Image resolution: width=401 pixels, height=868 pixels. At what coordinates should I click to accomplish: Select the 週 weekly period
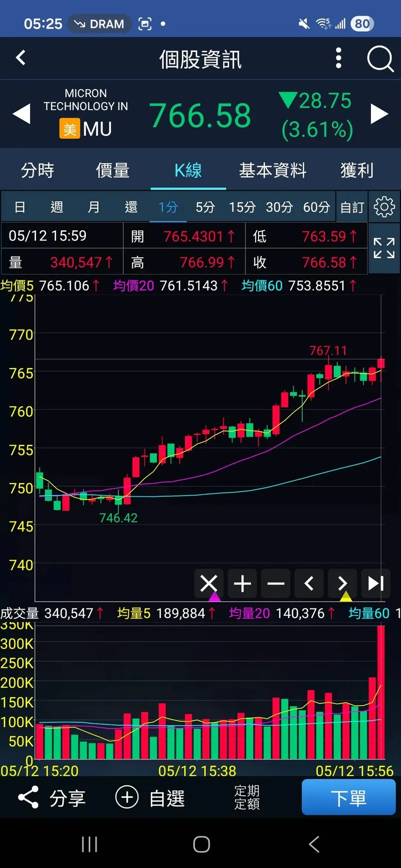(x=57, y=207)
